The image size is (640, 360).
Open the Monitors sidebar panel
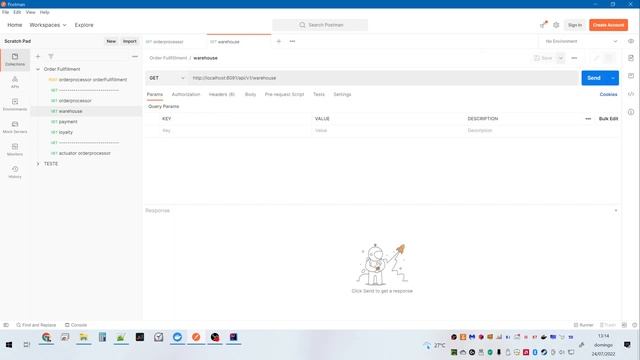tap(15, 149)
